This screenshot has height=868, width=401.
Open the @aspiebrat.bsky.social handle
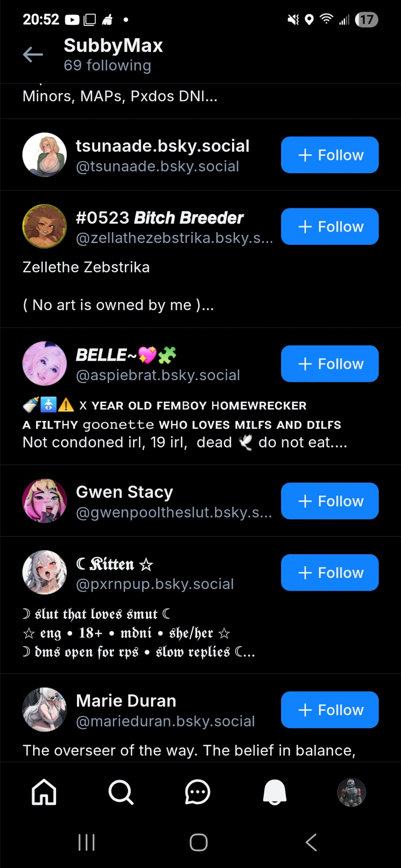158,375
